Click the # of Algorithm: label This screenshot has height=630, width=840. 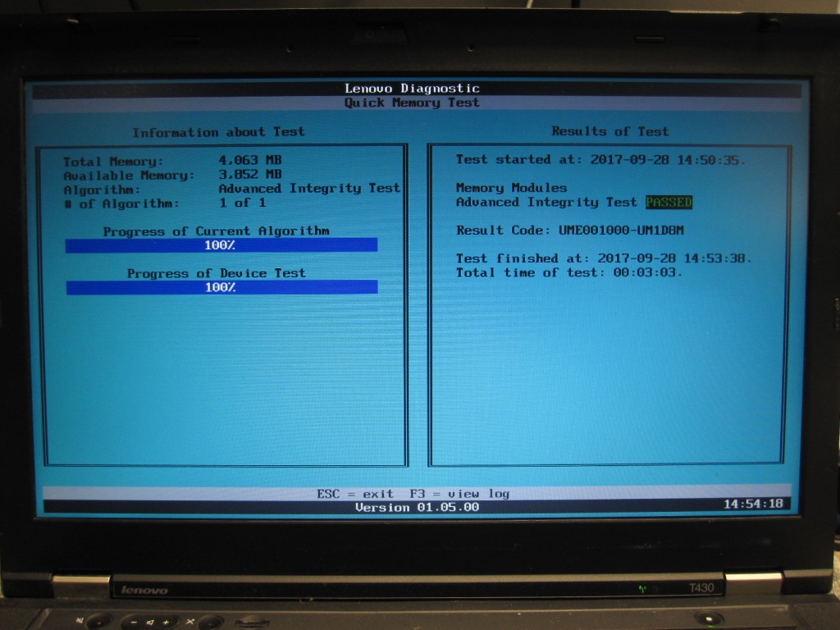coord(121,203)
